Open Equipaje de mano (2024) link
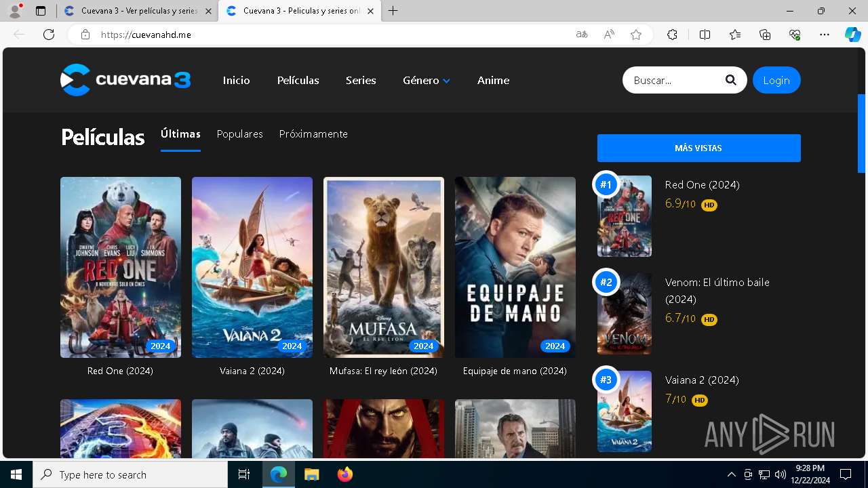Viewport: 868px width, 488px height. click(x=515, y=371)
